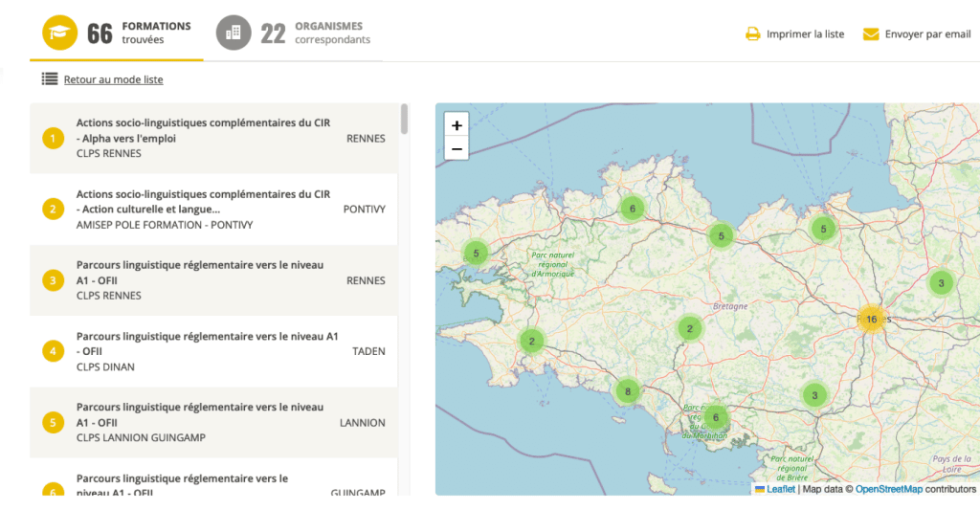Click the graduation cap formations icon

(x=60, y=33)
